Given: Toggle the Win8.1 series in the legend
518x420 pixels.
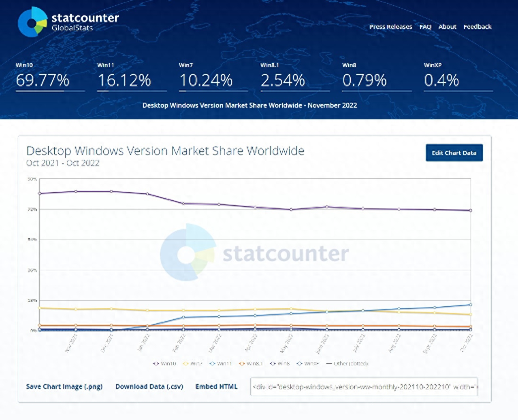Looking at the screenshot, I should pyautogui.click(x=251, y=363).
